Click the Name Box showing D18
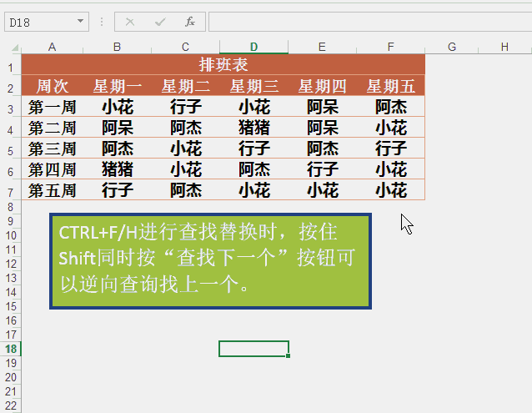This screenshot has height=413, width=532. click(47, 22)
